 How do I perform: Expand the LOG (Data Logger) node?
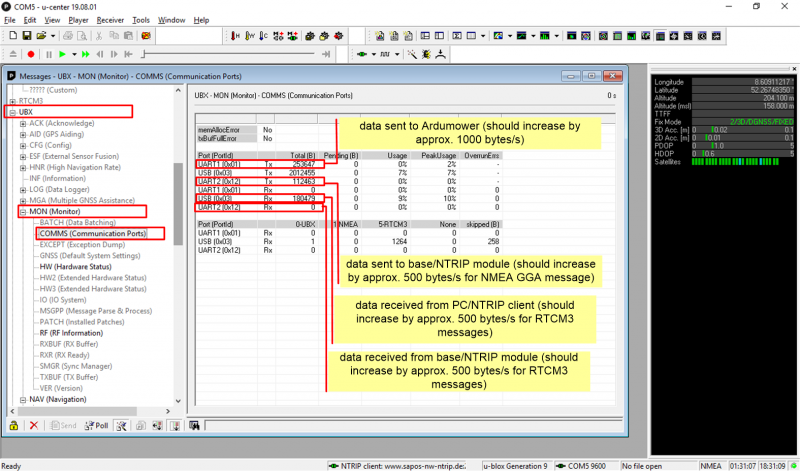[23, 190]
